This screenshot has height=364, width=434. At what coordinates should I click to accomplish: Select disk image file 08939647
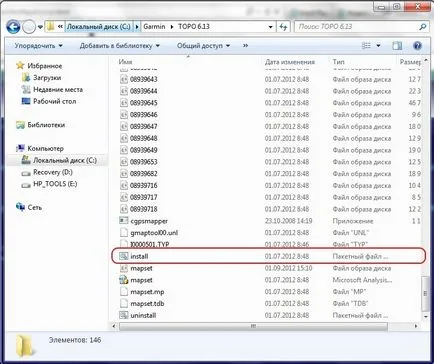(x=138, y=127)
